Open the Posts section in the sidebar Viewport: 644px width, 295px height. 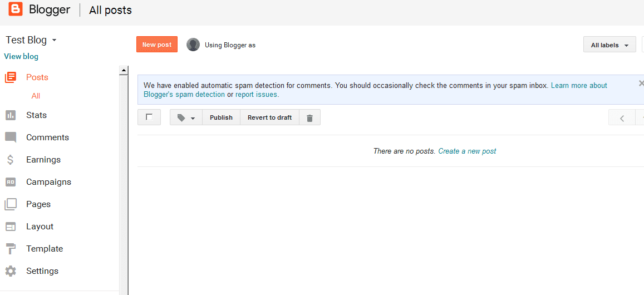click(37, 77)
